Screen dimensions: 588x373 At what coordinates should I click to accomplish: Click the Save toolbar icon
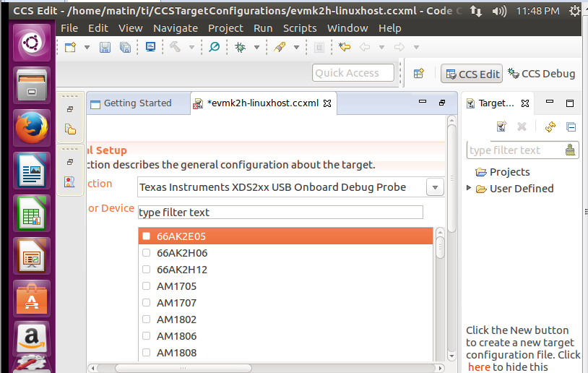point(105,47)
